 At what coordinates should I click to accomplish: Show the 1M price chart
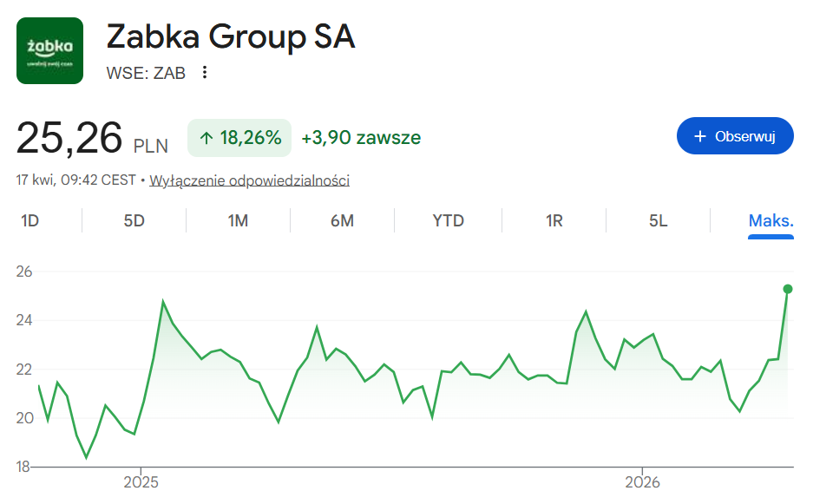238,220
